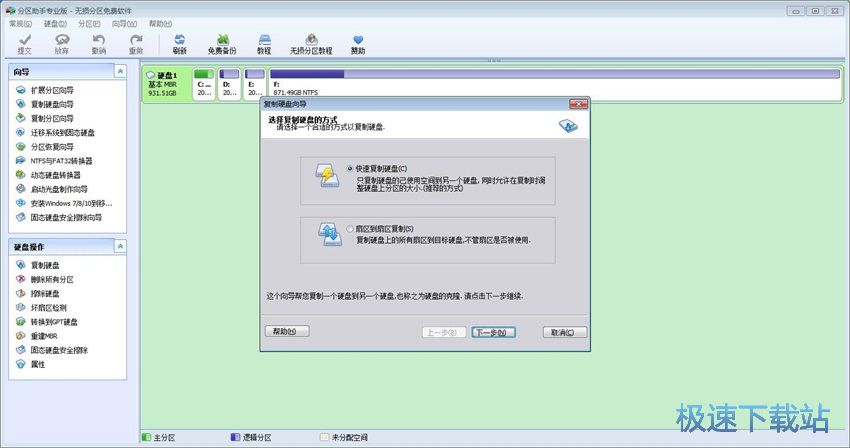The image size is (850, 448).
Task: Click the 下一步(N) button
Action: click(493, 332)
